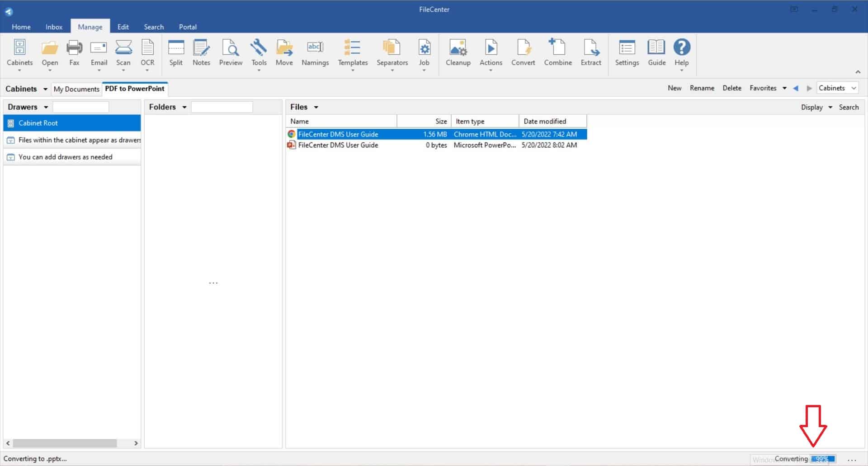Sort by Item type column
Viewport: 868px width, 466px height.
485,121
